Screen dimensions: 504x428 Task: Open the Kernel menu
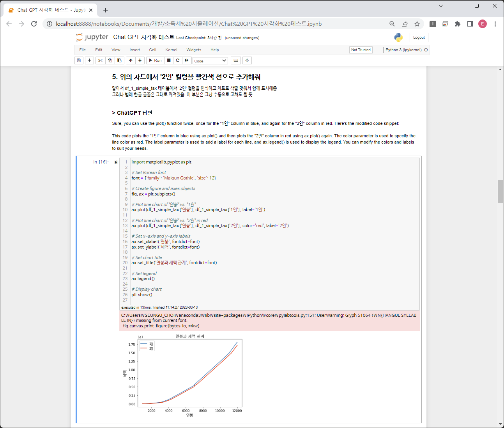point(171,50)
